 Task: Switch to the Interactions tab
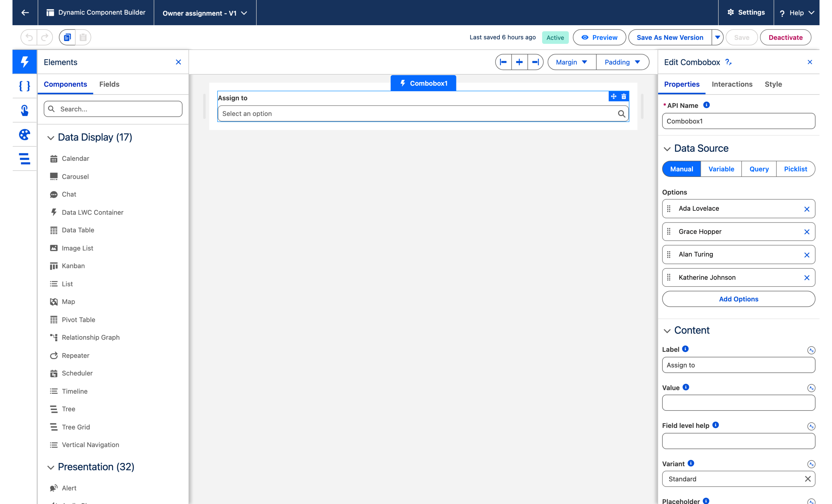732,84
